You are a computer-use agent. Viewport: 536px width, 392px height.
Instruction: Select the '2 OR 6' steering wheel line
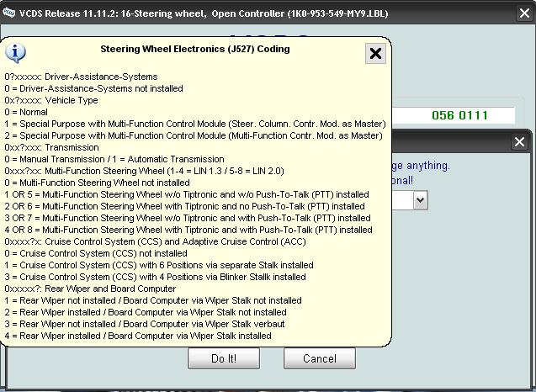coord(184,206)
